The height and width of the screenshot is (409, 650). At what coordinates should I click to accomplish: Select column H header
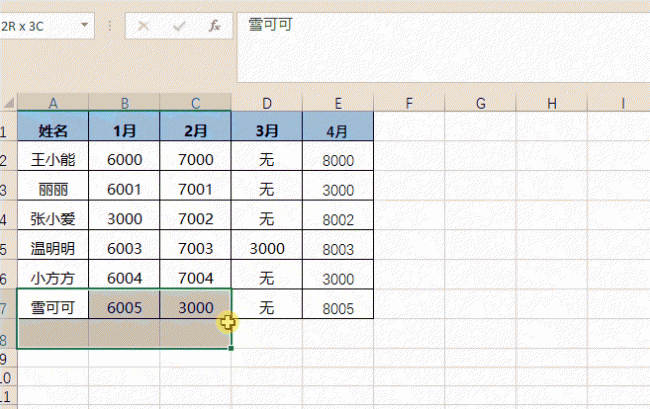coord(552,103)
